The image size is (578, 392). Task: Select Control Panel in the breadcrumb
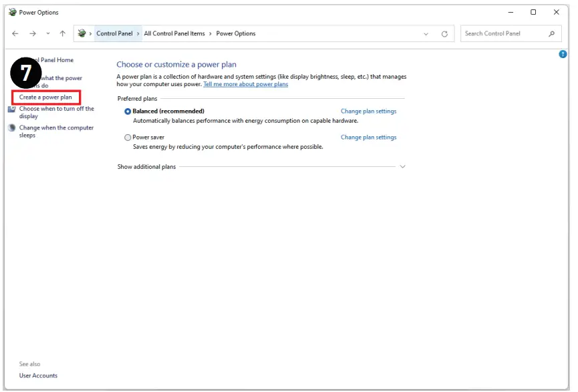114,33
